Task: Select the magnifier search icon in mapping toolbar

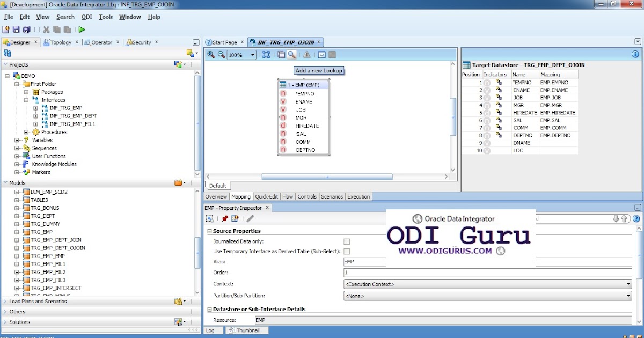Action: 290,54
